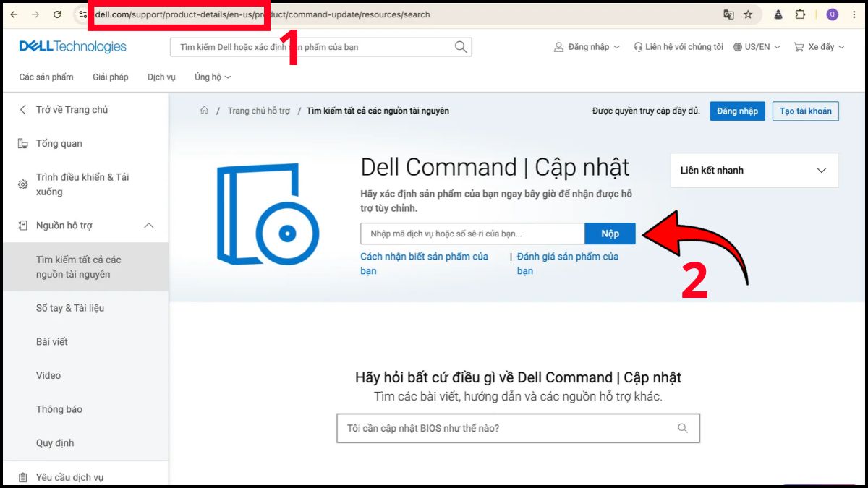This screenshot has height=488, width=868.
Task: Click the browser forward arrow
Action: [x=35, y=14]
